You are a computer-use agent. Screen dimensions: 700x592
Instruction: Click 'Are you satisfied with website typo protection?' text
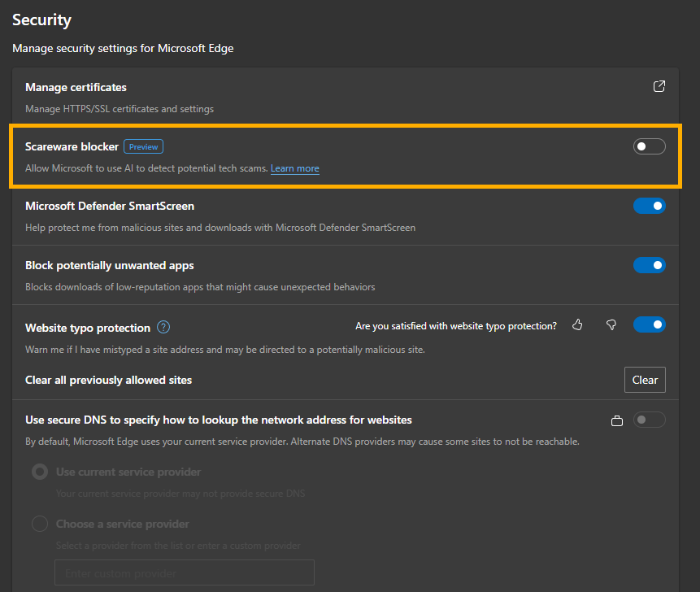tap(456, 326)
